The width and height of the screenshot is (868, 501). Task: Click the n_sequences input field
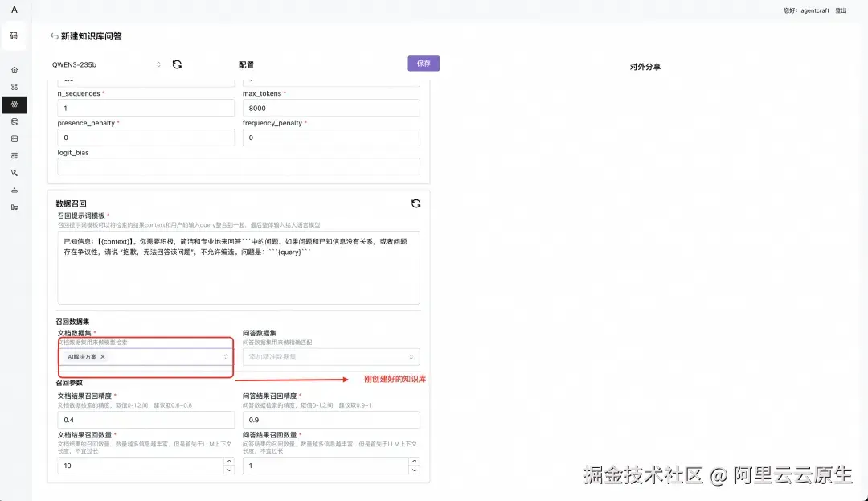click(146, 108)
